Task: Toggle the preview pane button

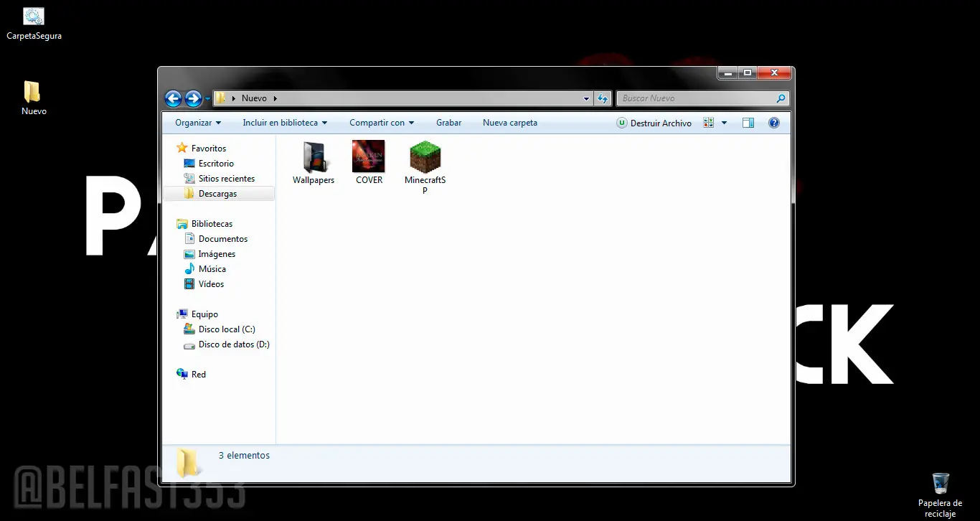Action: [748, 123]
